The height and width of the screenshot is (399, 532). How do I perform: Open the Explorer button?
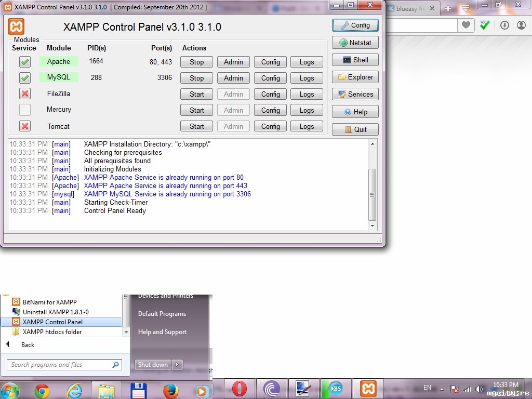(355, 77)
